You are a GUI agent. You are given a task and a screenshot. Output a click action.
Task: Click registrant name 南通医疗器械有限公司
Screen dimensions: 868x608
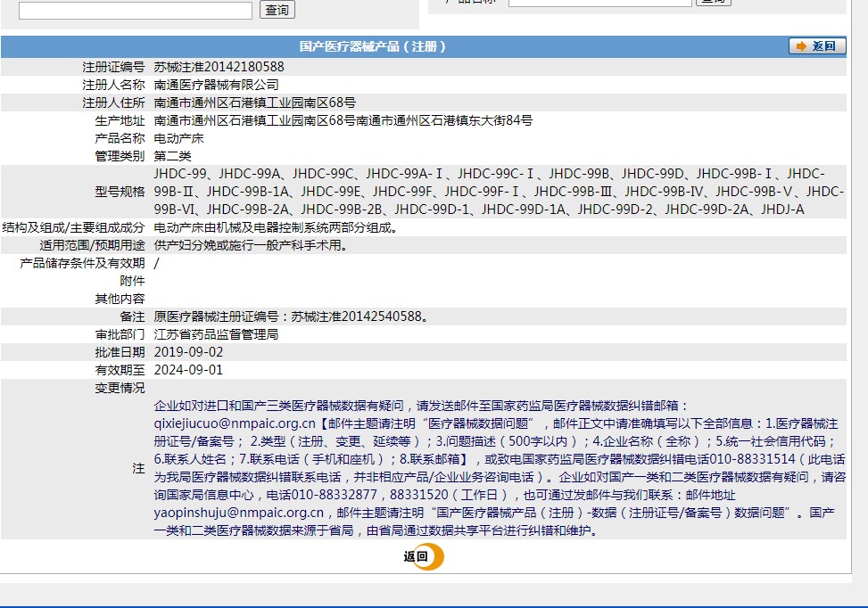[217, 85]
